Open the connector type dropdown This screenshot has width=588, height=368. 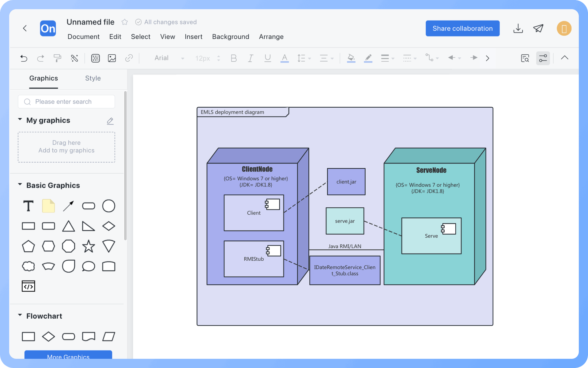coord(432,58)
